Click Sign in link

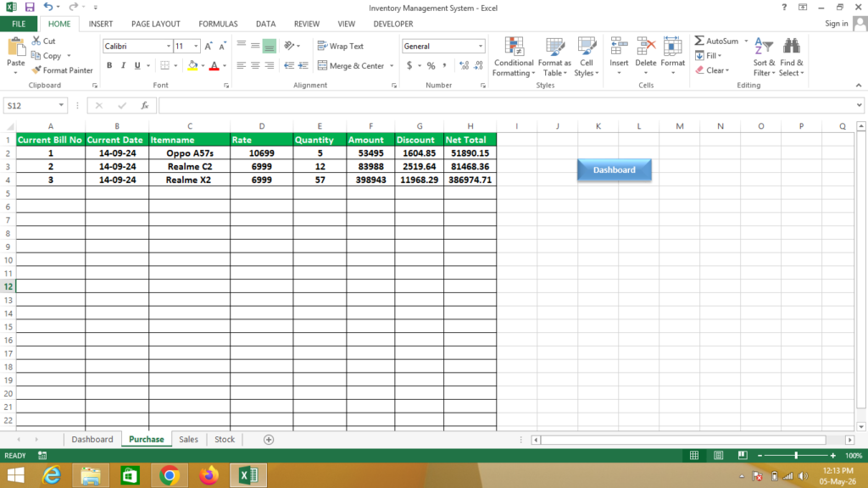[836, 23]
